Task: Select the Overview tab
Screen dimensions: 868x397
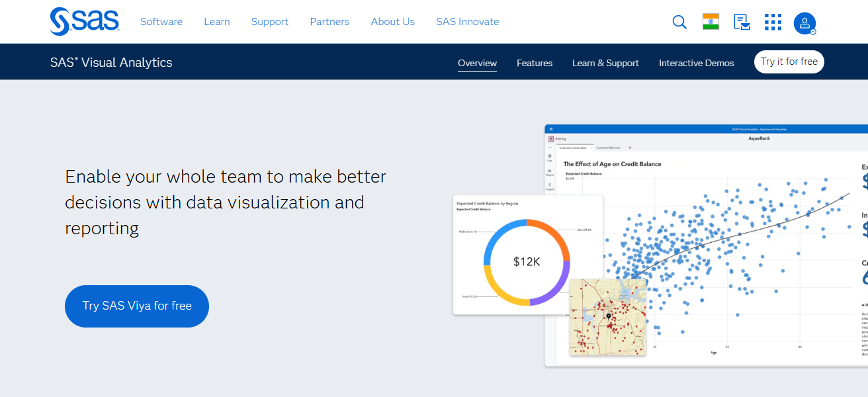Action: tap(477, 63)
